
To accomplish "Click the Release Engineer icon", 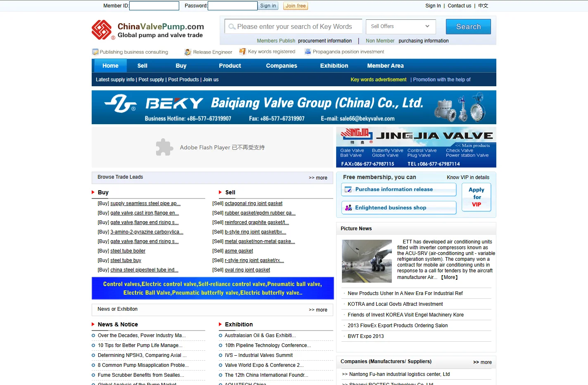I will (x=188, y=52).
